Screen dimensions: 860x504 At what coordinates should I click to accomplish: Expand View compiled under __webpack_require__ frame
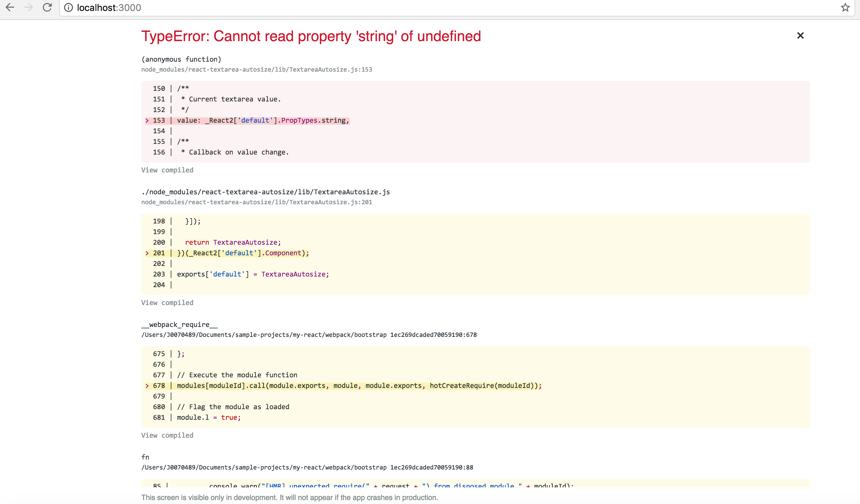point(167,435)
